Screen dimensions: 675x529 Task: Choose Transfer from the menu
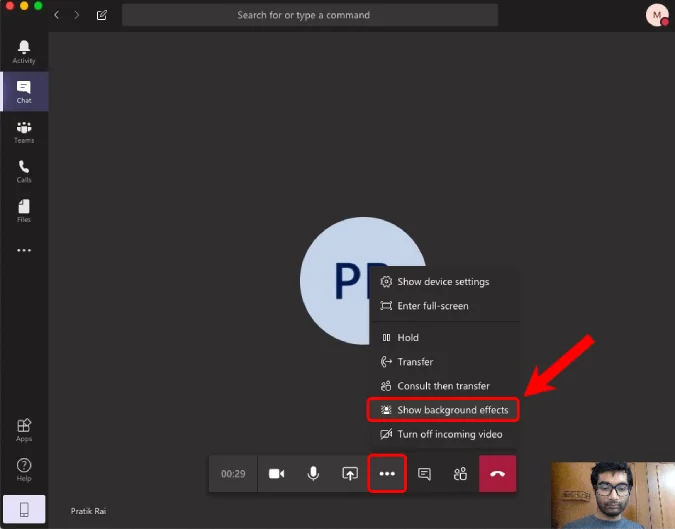tap(445, 362)
